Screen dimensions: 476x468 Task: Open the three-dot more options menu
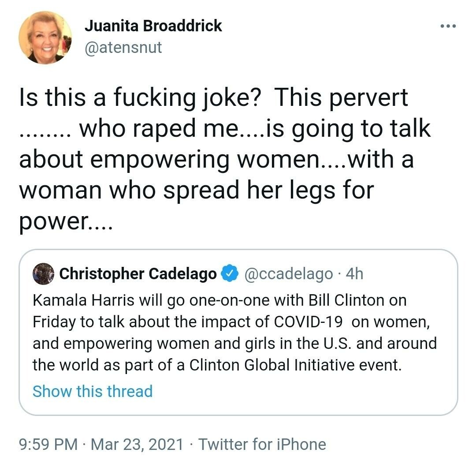click(x=448, y=26)
